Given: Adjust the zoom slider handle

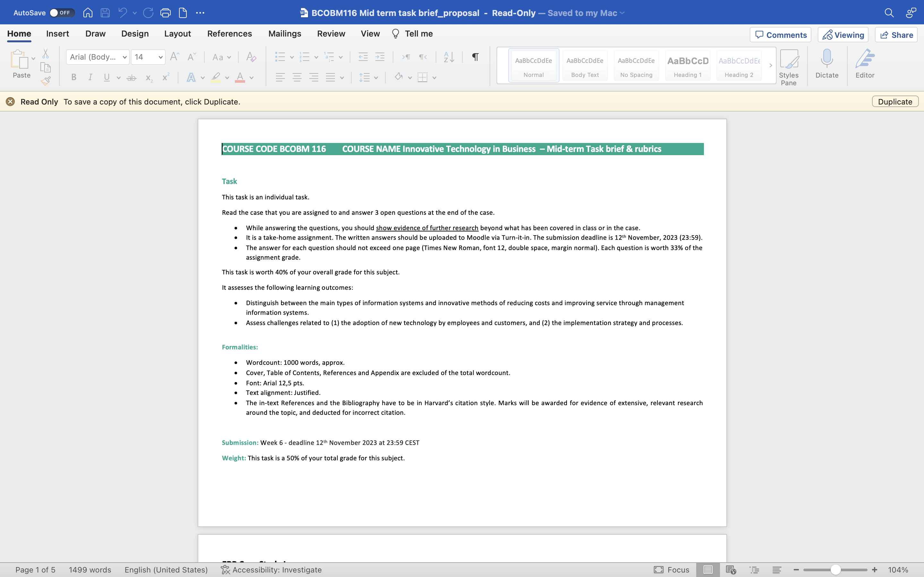Looking at the screenshot, I should tap(835, 570).
